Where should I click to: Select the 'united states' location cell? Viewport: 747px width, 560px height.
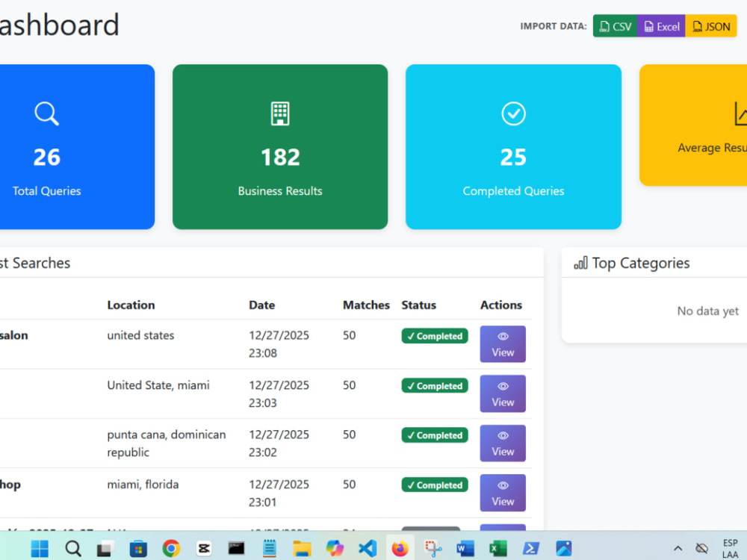coord(140,335)
